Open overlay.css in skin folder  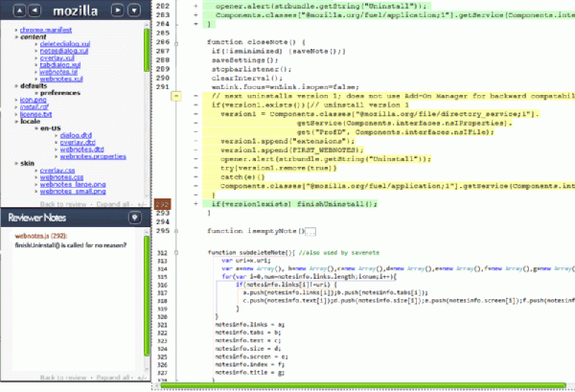57,171
